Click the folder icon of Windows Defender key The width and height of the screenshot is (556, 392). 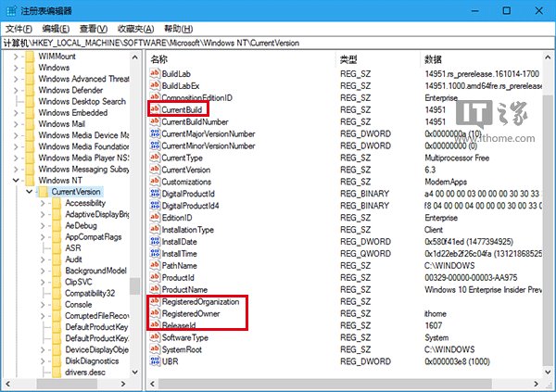tap(31, 90)
